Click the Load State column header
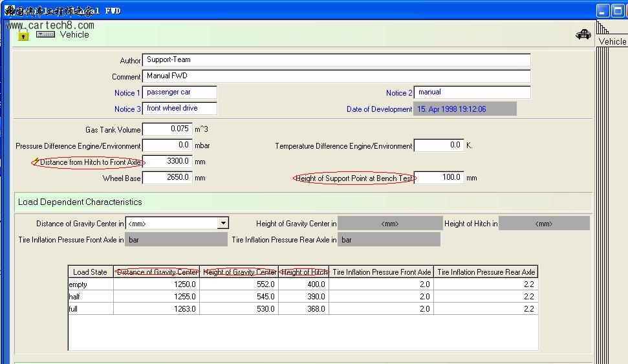Viewport: 628px width, 364px height. pos(91,272)
